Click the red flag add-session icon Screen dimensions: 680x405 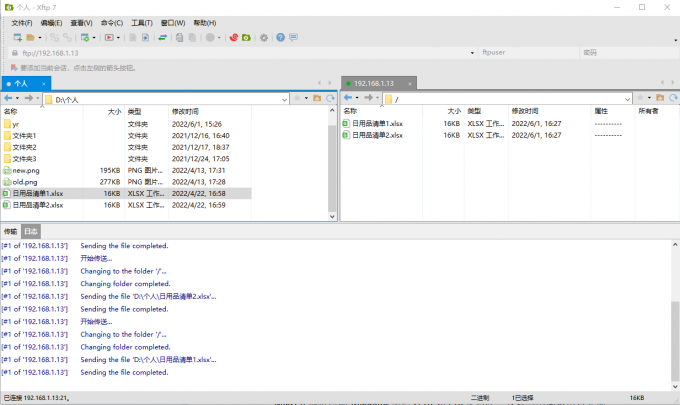tap(14, 68)
